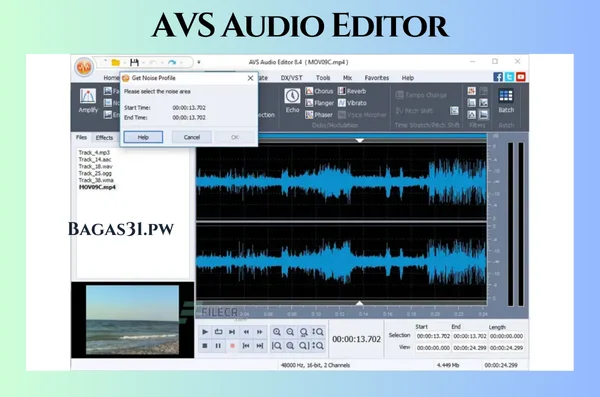Select MOV09C.mp4 in the file list
This screenshot has height=397, width=600.
[97, 187]
